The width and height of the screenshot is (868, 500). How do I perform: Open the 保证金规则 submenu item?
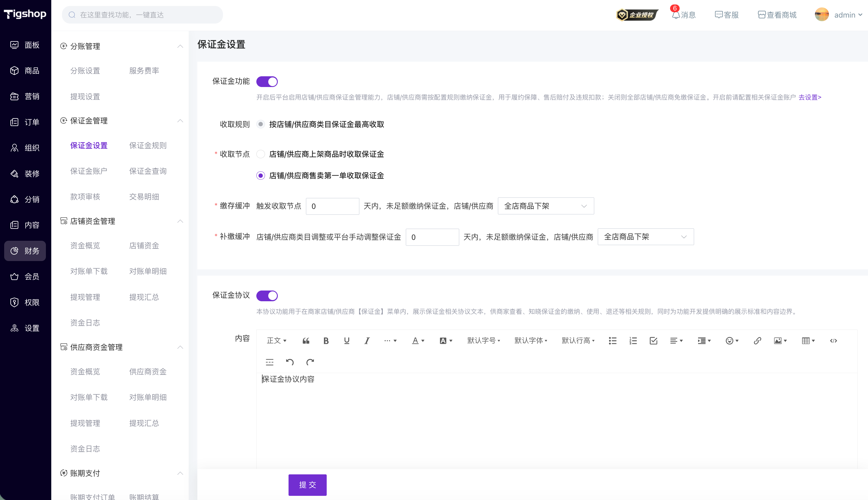pyautogui.click(x=148, y=146)
